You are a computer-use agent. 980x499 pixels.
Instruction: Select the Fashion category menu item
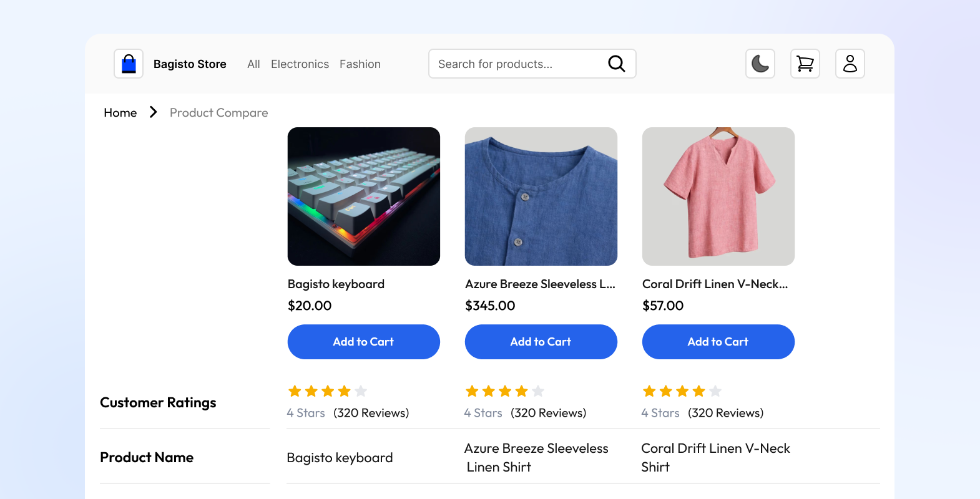[360, 64]
